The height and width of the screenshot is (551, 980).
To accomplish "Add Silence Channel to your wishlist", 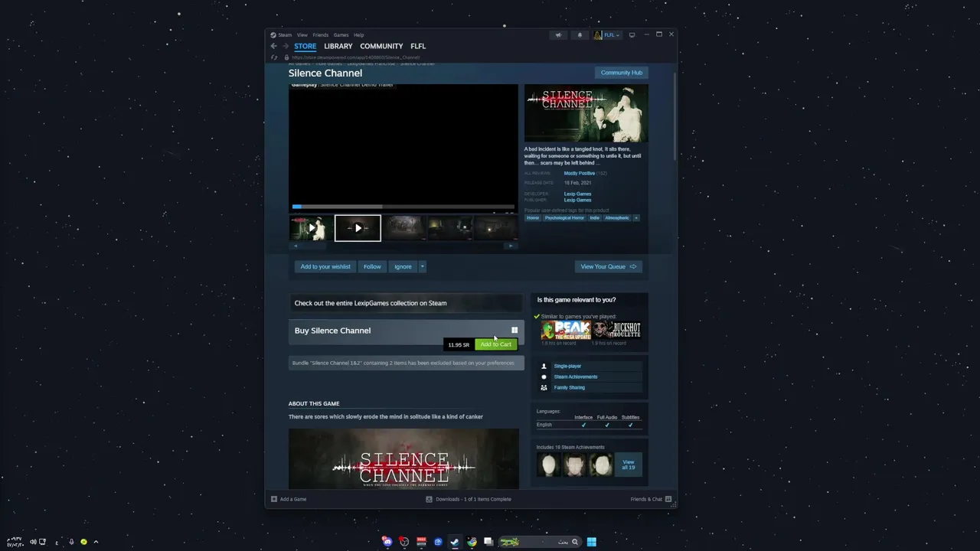I will tap(325, 266).
